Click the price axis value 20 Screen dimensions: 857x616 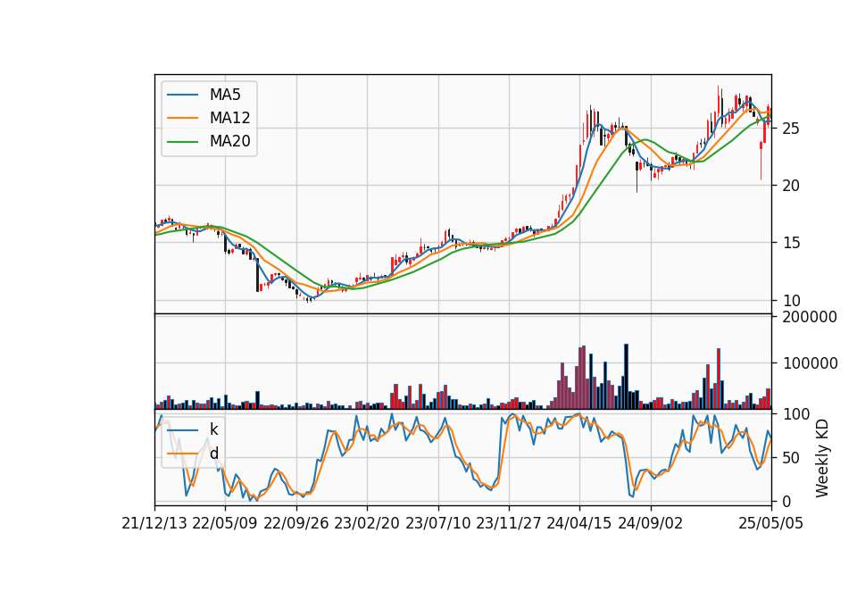pyautogui.click(x=792, y=186)
